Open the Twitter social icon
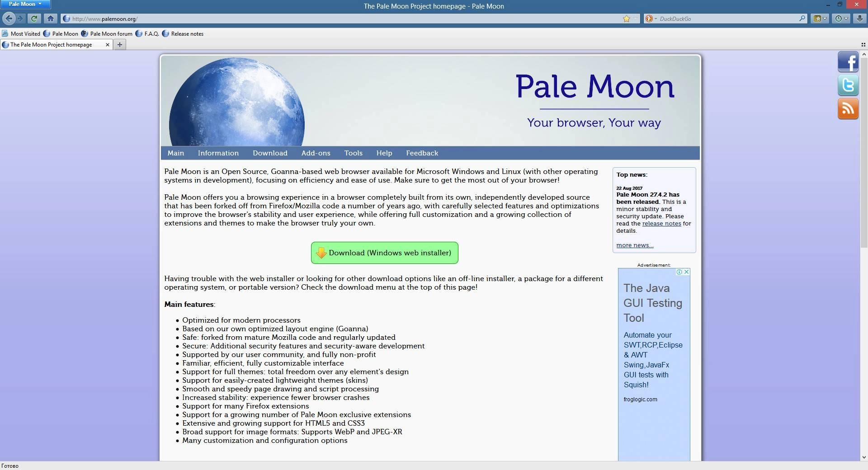 848,85
